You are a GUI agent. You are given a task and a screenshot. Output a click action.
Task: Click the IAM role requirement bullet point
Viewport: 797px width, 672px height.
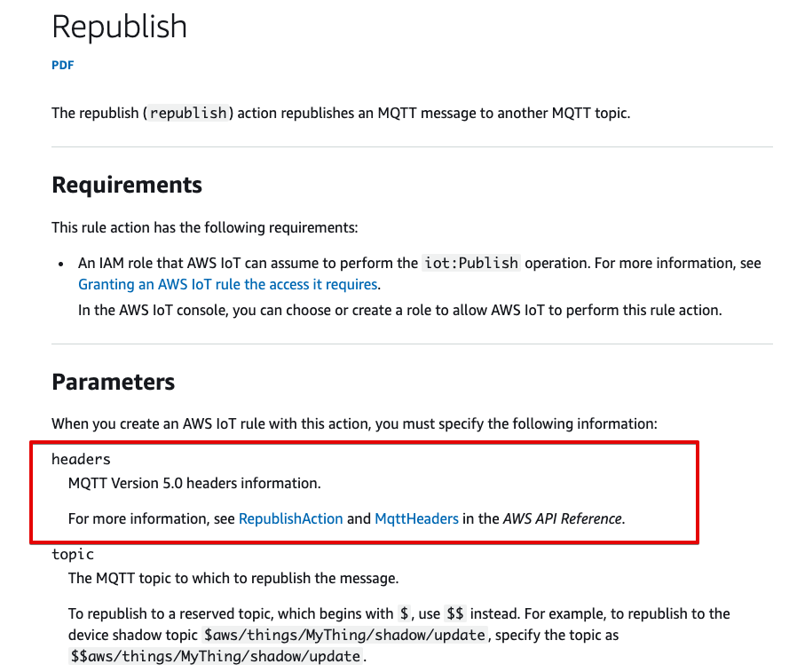[x=419, y=273]
